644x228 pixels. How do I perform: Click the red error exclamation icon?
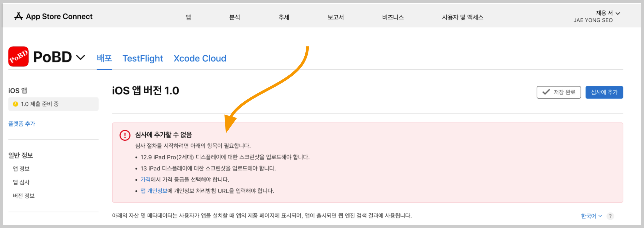click(x=125, y=135)
